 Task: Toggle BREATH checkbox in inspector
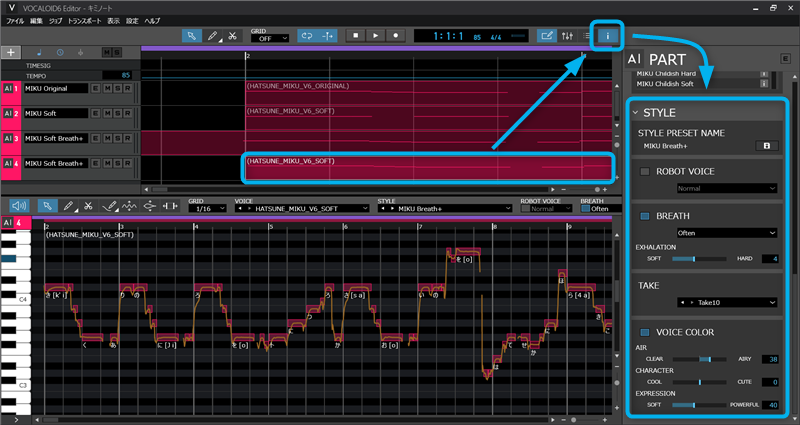tap(645, 216)
